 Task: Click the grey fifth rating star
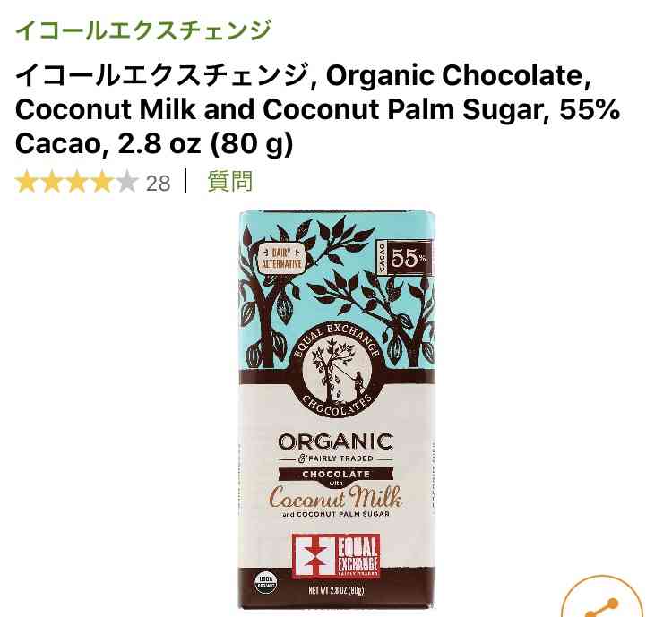[x=126, y=182]
